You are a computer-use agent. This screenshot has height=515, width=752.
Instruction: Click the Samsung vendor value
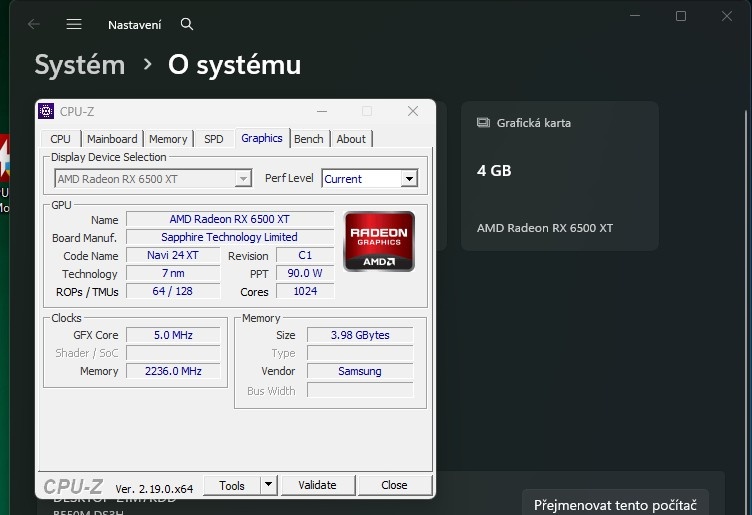pos(360,371)
